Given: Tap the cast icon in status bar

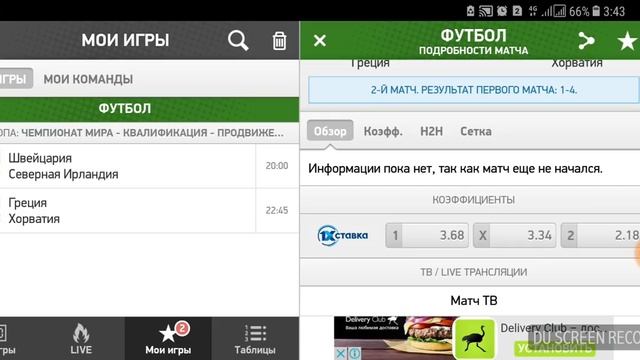Looking at the screenshot, I should 486,11.
